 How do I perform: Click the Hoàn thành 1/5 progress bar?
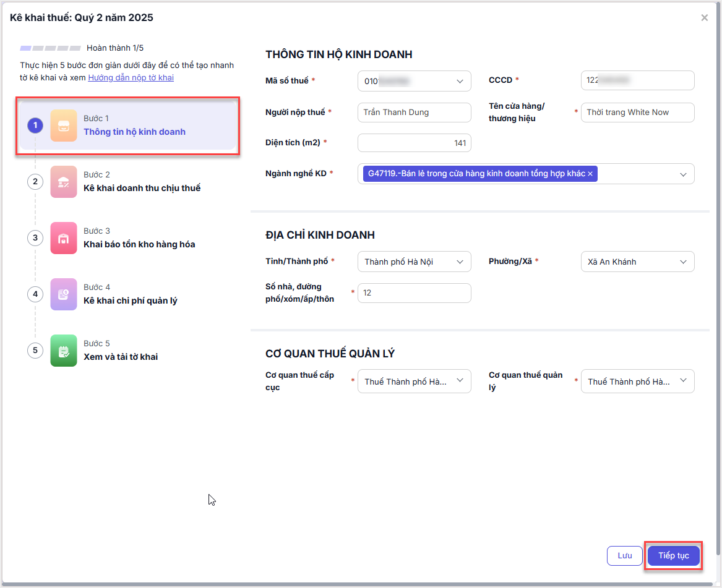tap(50, 48)
